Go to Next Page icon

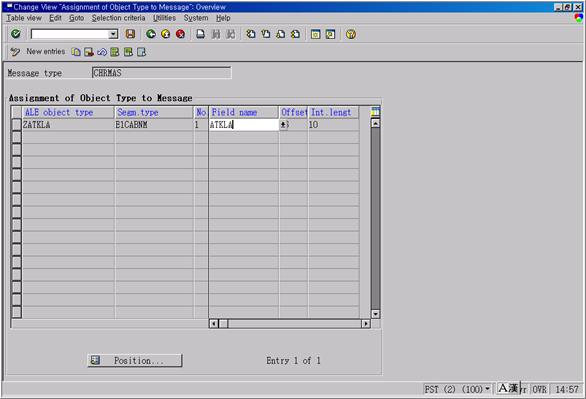[280, 34]
